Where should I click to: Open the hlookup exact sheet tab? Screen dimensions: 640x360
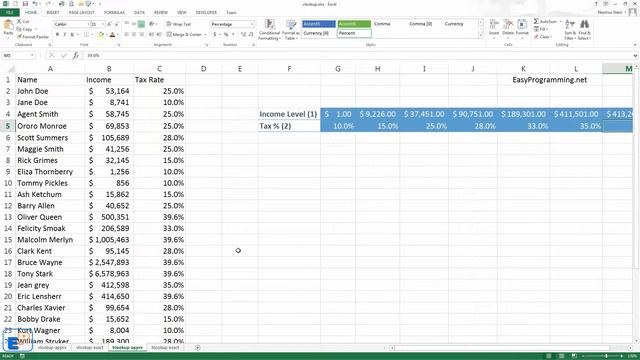point(165,348)
